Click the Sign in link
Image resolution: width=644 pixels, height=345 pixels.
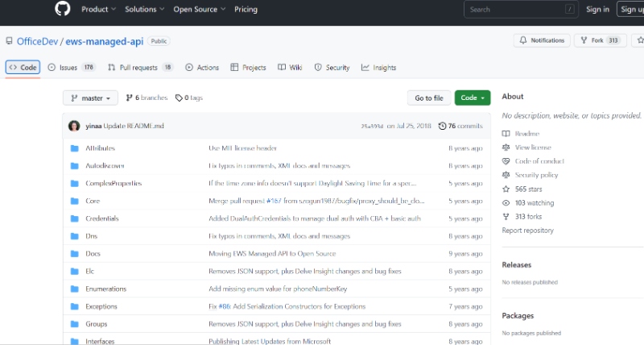597,10
